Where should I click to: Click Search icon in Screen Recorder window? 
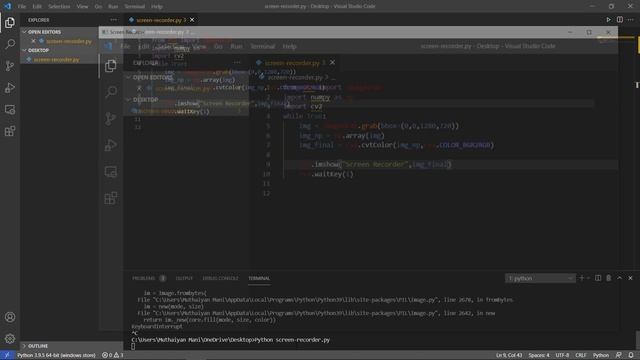[111, 92]
